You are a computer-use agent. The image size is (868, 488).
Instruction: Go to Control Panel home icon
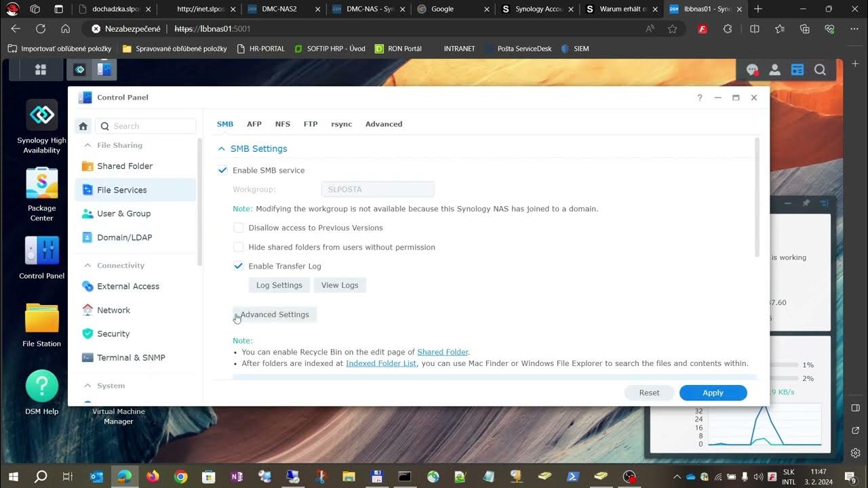click(83, 126)
